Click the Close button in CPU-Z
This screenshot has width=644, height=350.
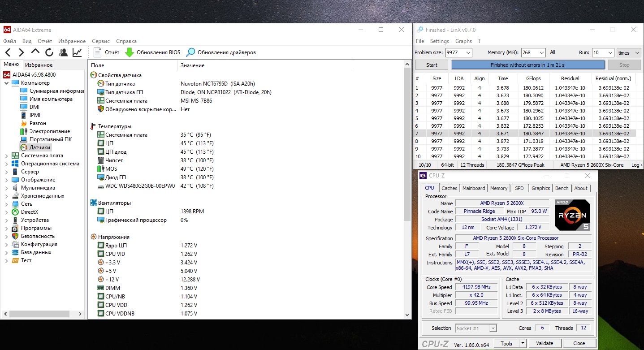point(579,344)
